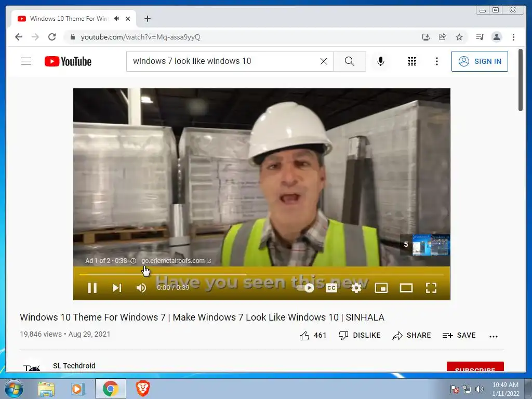This screenshot has height=399, width=532.
Task: Subscribe to the SL Techdroid channel
Action: pyautogui.click(x=475, y=367)
